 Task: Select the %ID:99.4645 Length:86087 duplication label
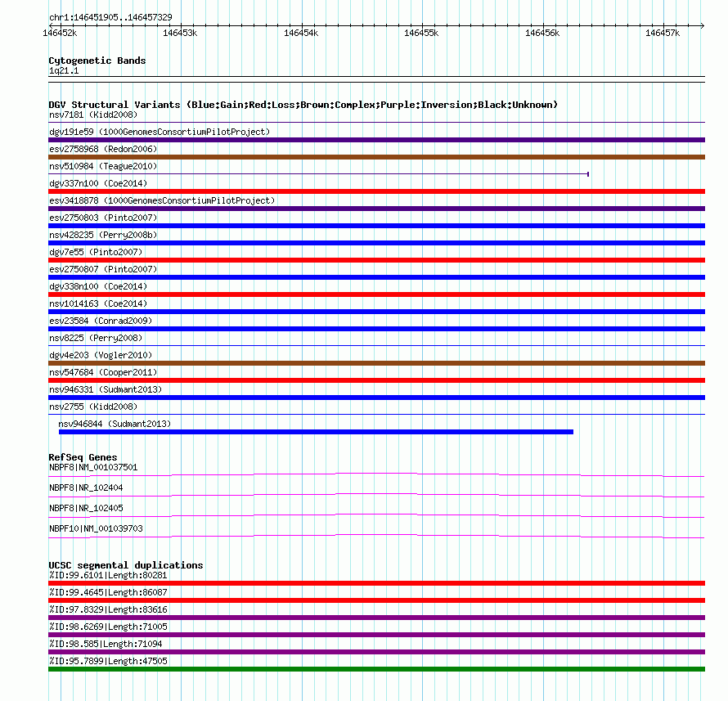tap(108, 593)
